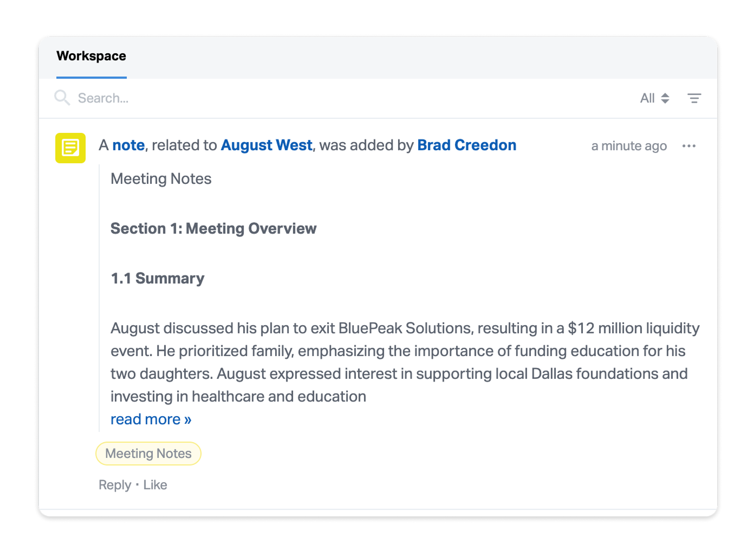The height and width of the screenshot is (557, 756).
Task: Select the Meeting Notes tag pill
Action: coord(148,454)
